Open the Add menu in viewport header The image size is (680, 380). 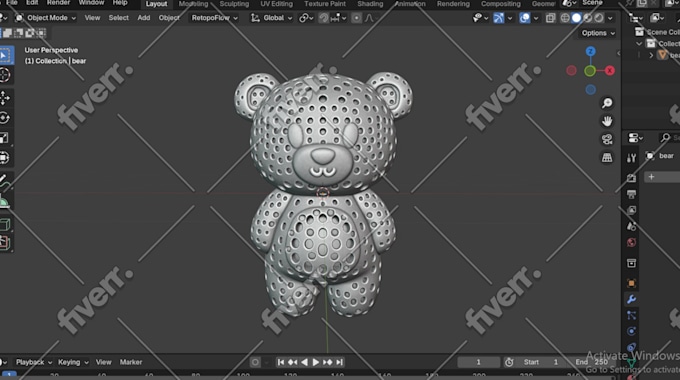(144, 18)
